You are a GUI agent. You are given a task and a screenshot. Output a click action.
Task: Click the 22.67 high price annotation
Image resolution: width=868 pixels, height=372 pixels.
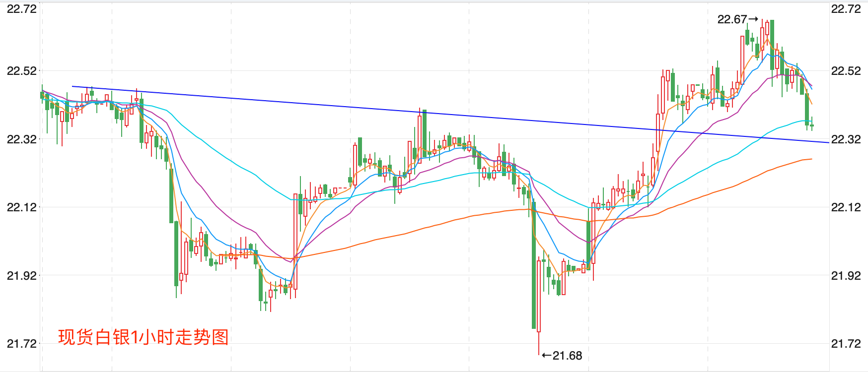tap(732, 20)
